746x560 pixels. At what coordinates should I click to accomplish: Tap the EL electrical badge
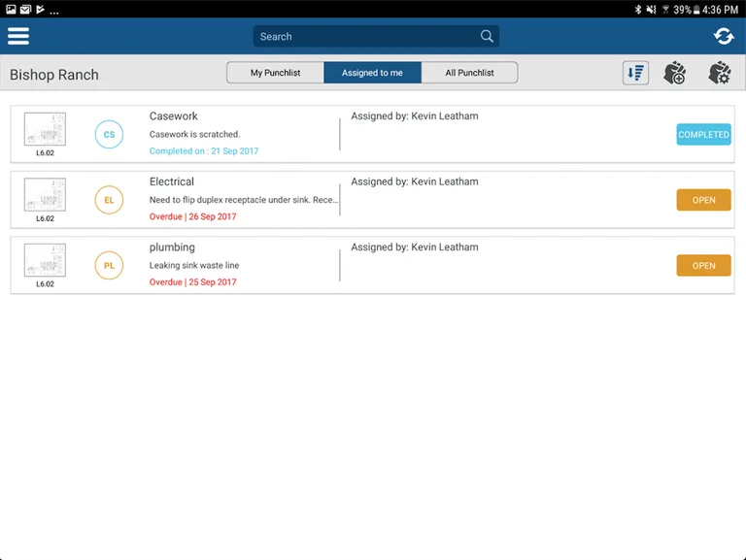pyautogui.click(x=109, y=200)
